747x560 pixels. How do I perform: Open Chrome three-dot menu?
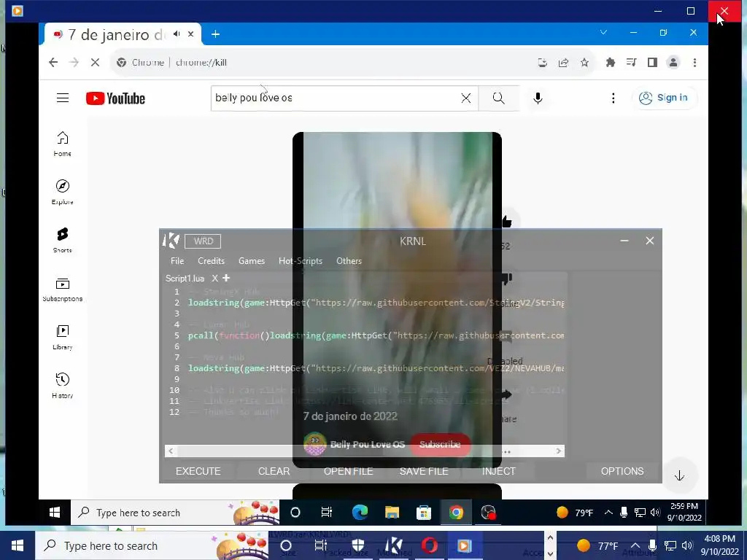coord(694,63)
